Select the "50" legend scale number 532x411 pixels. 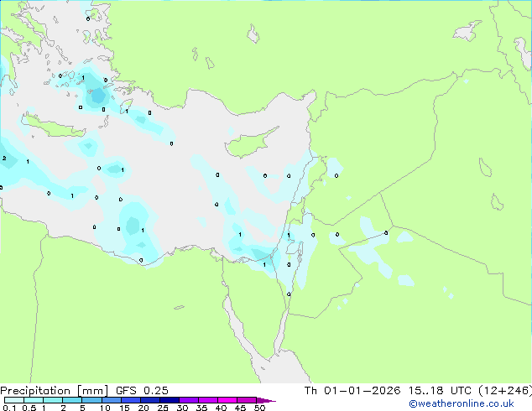click(x=259, y=408)
